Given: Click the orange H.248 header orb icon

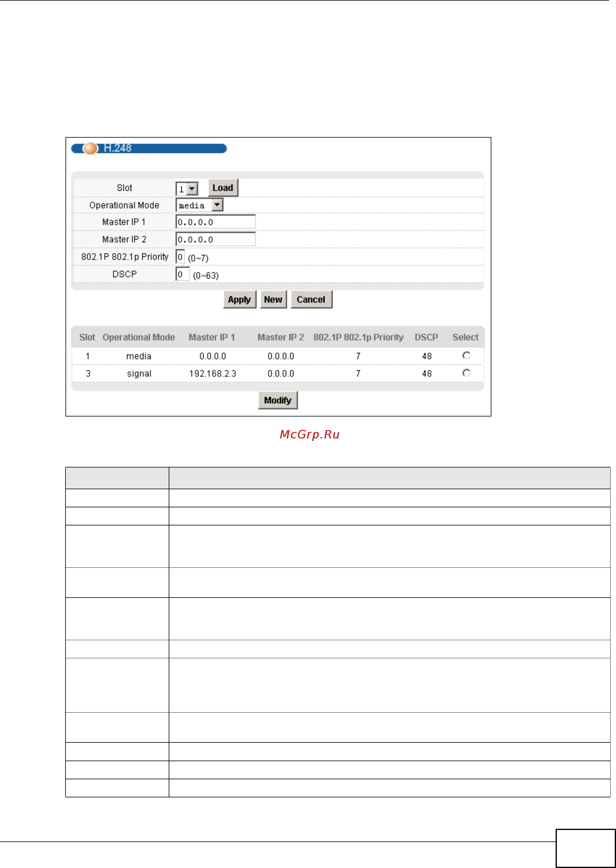Looking at the screenshot, I should [x=90, y=148].
